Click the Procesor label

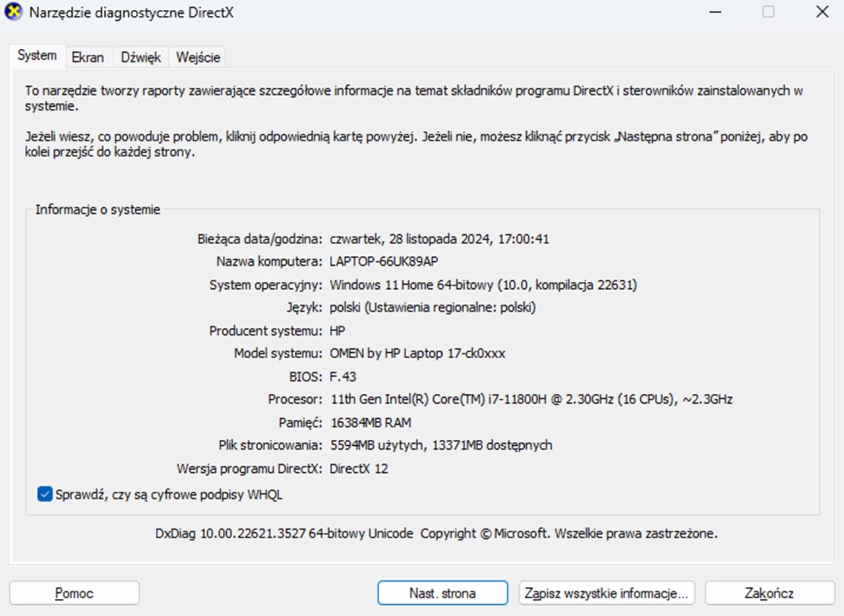coord(295,399)
